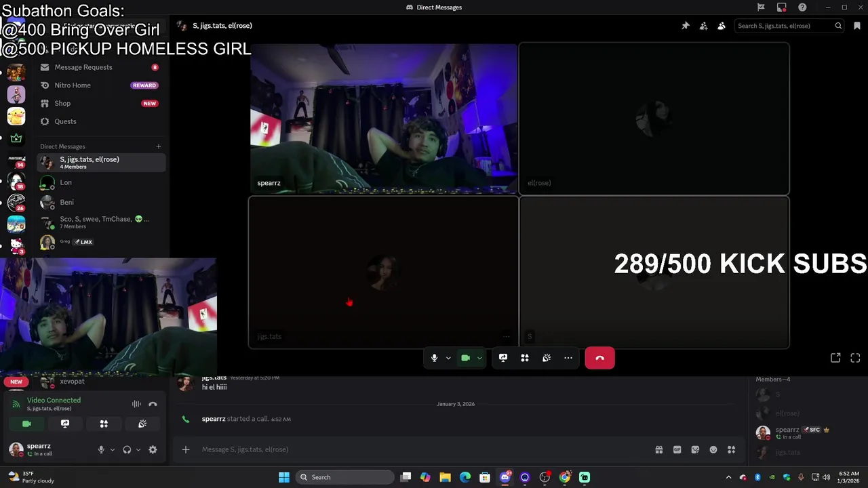This screenshot has width=868, height=488.
Task: Open the taskbar weather widget
Action: point(31,477)
